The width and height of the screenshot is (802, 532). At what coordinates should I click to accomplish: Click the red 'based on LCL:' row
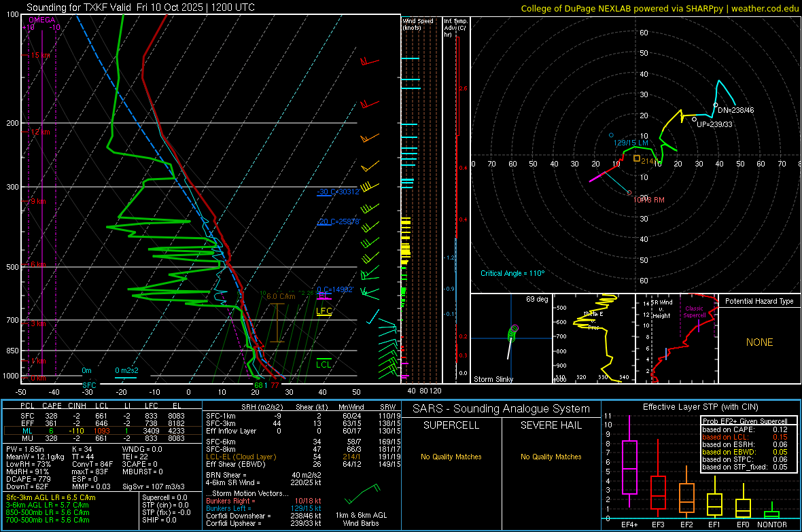tap(745, 437)
